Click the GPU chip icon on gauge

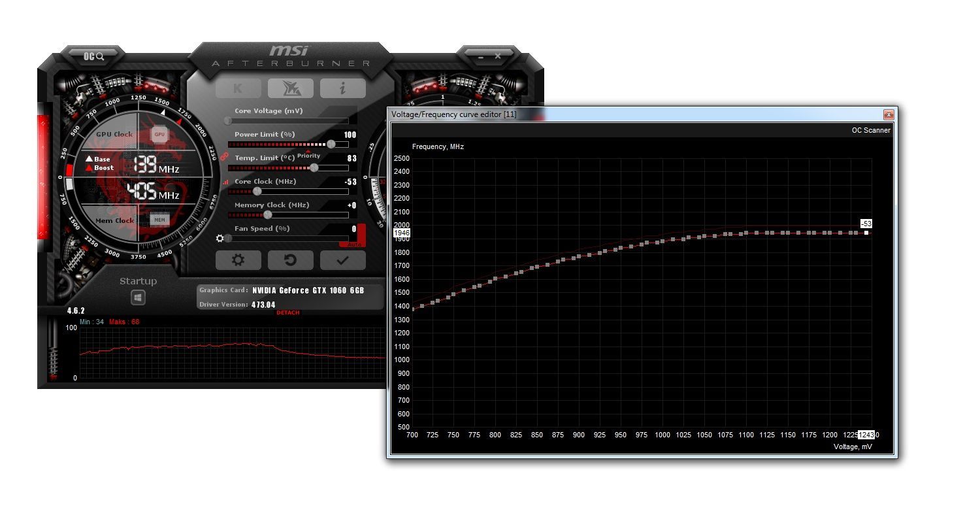pos(159,134)
